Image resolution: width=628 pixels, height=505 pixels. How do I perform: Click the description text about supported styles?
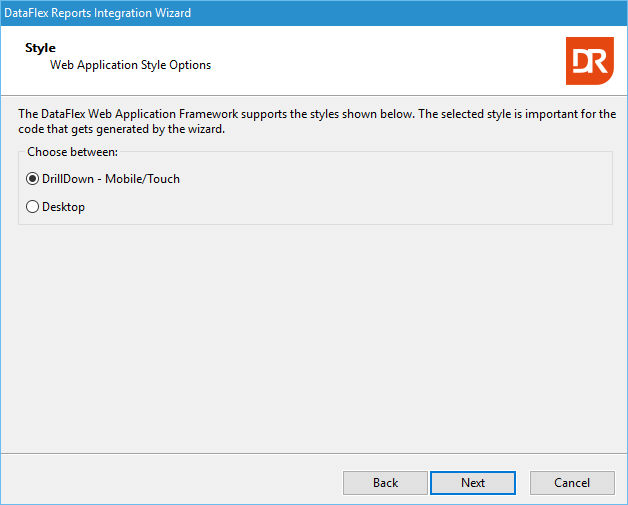pyautogui.click(x=317, y=121)
